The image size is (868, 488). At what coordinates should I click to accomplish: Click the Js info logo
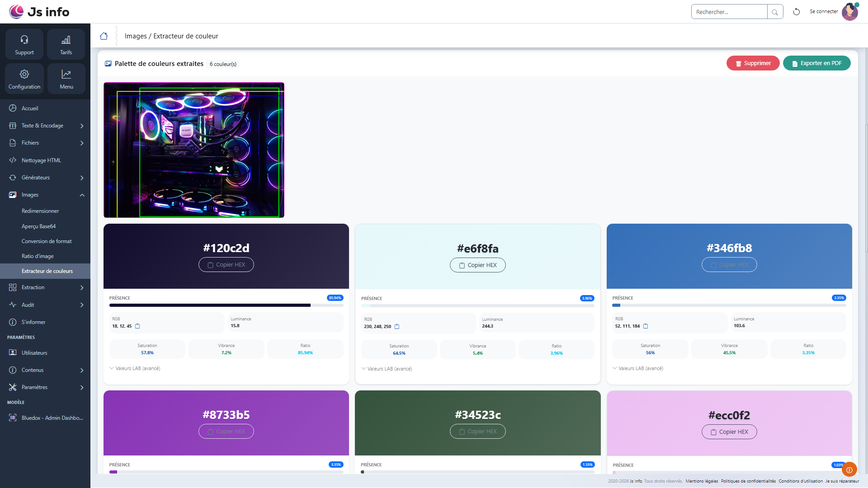pyautogui.click(x=39, y=12)
